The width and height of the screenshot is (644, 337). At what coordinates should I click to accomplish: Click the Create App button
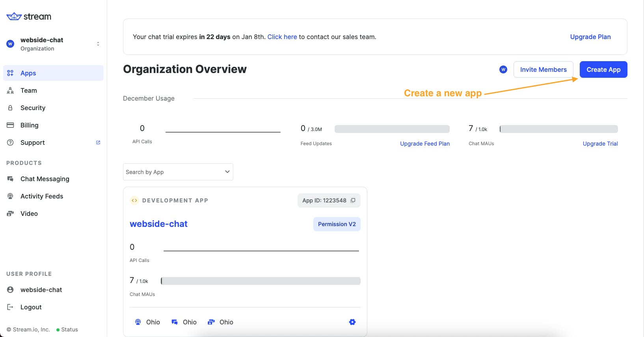coord(603,69)
